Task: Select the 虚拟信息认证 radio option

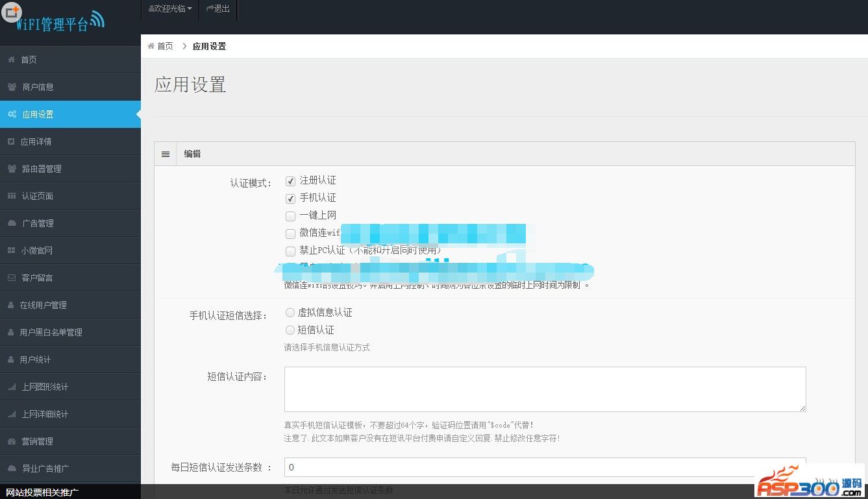Action: coord(290,313)
